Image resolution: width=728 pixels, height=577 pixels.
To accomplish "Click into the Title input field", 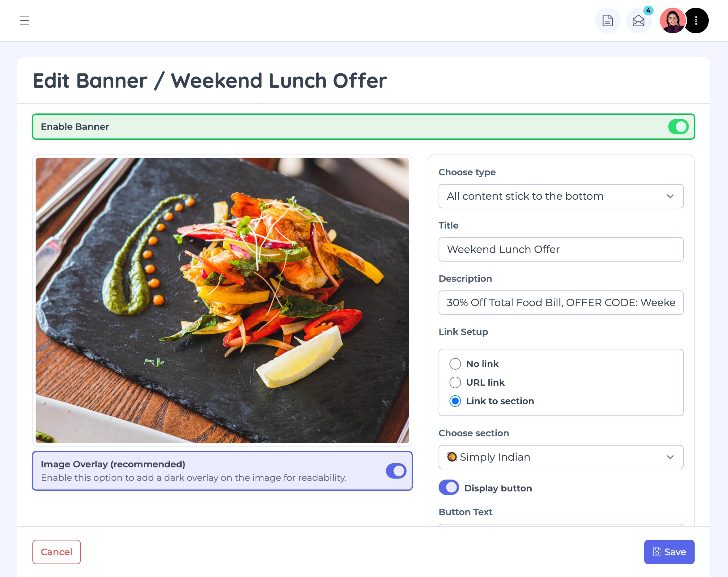I will click(x=561, y=249).
